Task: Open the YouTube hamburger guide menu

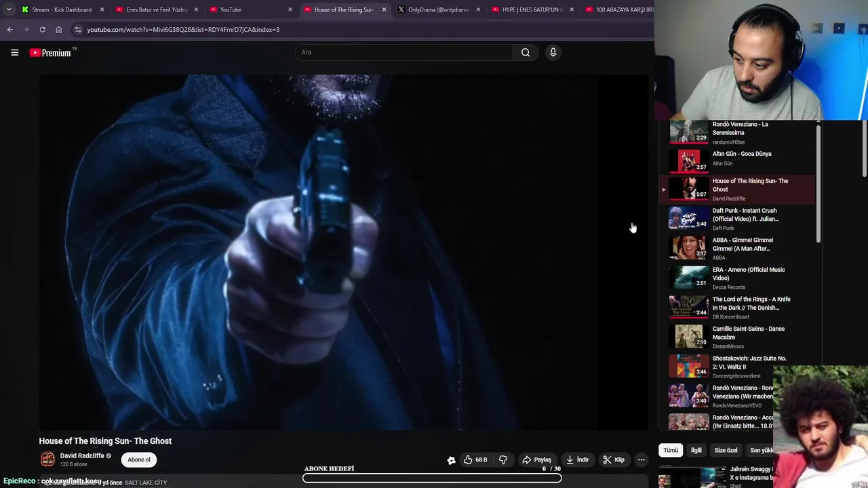Action: tap(14, 52)
